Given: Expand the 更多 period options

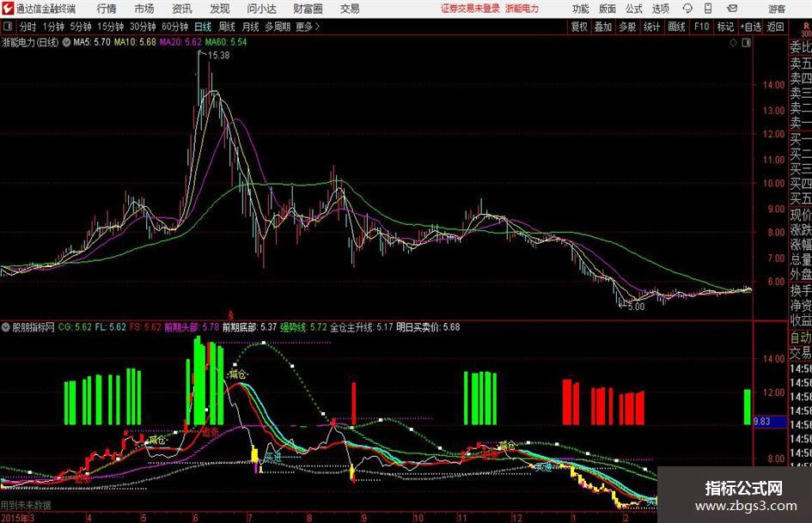Looking at the screenshot, I should click(308, 27).
